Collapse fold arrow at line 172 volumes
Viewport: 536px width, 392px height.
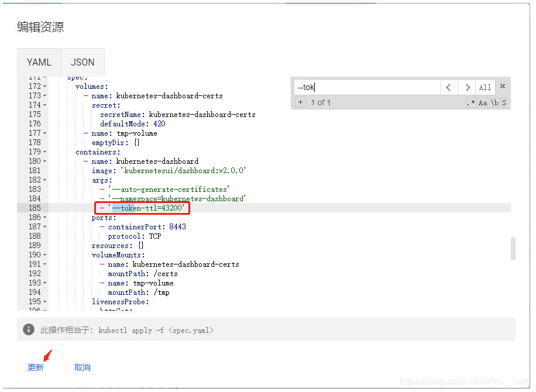(x=45, y=87)
